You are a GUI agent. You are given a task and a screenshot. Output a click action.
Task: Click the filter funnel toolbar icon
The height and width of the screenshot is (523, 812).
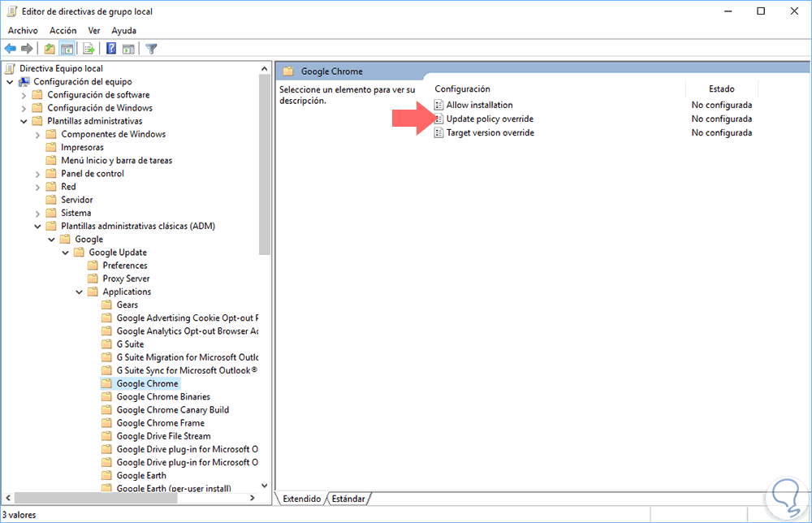[151, 49]
